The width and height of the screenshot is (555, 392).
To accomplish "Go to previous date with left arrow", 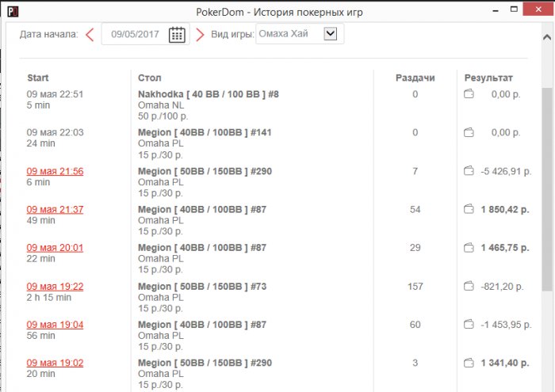I will 90,35.
